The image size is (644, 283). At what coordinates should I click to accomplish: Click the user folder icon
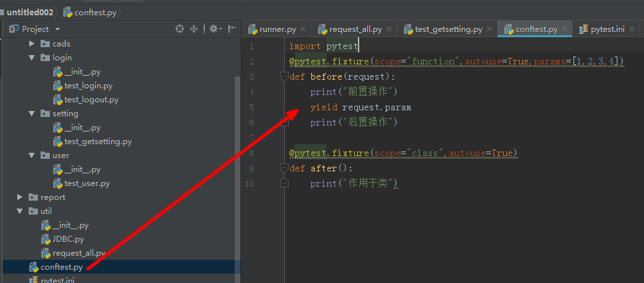click(45, 155)
